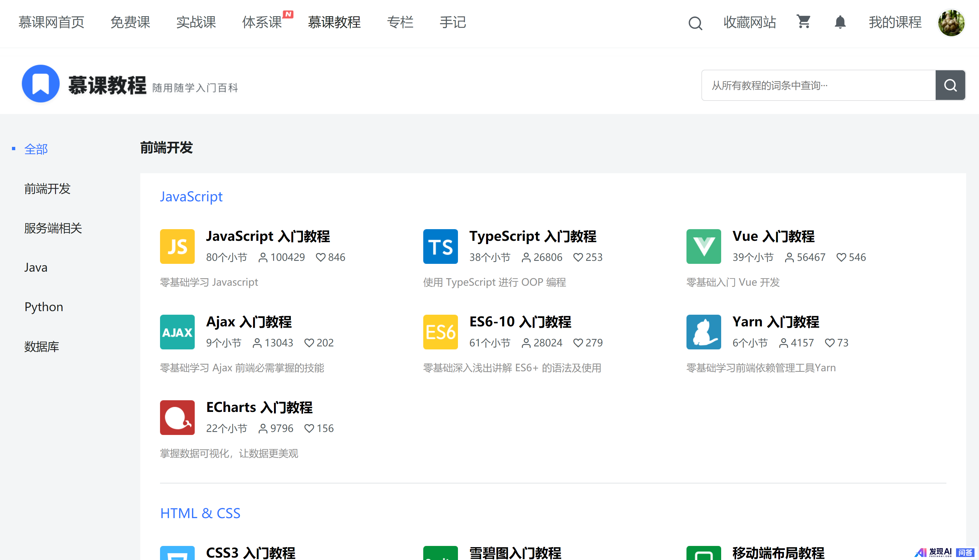Click the heart icon with 156 likes
Screen dimensions: 979x560
309,428
